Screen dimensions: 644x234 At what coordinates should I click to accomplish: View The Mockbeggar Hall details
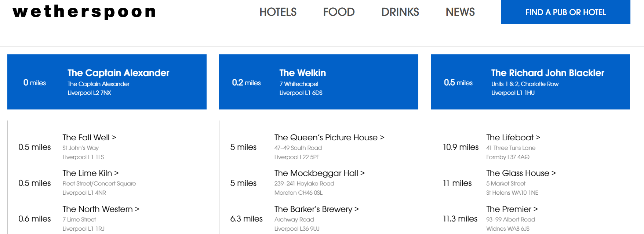(319, 173)
